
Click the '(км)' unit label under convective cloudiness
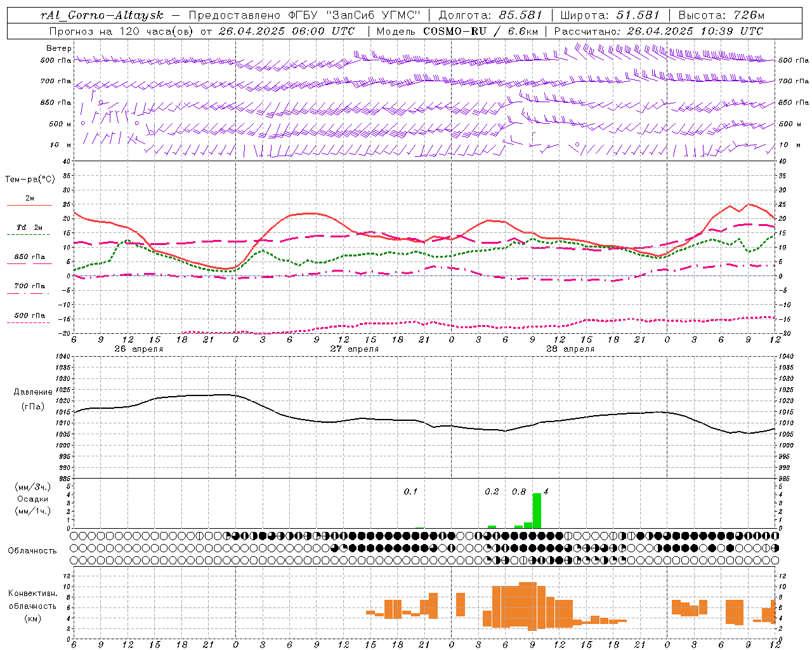(33, 618)
